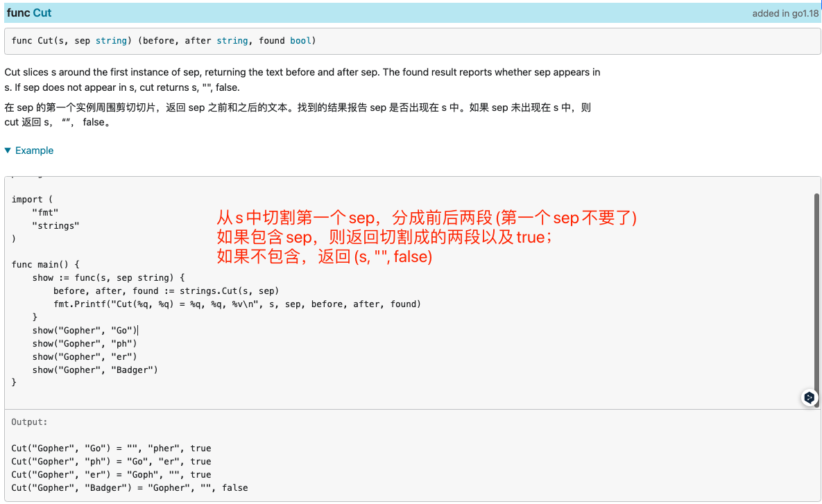Click the triangle arrow beside Example

tap(8, 150)
